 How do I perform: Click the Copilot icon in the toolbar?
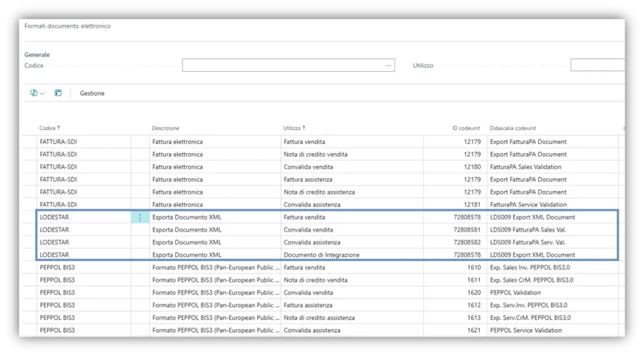(34, 93)
